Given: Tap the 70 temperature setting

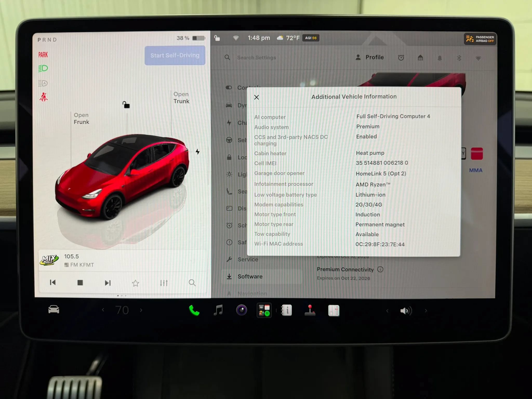Looking at the screenshot, I should point(122,310).
